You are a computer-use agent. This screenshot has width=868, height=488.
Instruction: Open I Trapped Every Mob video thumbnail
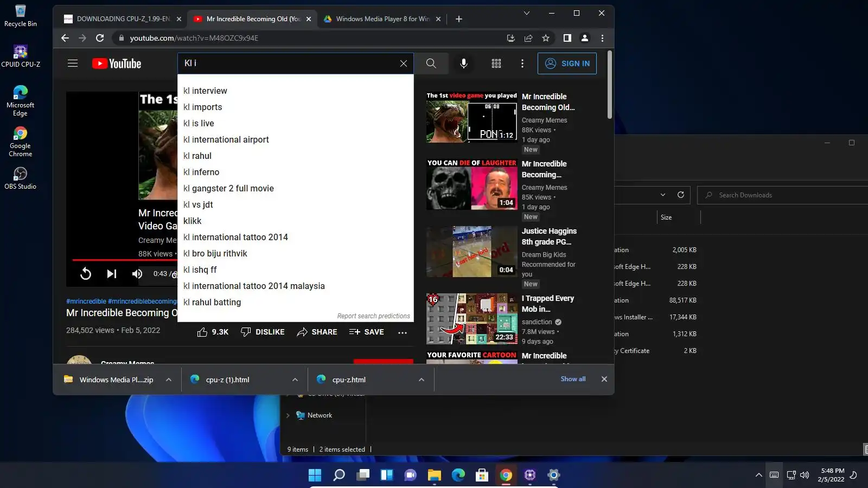472,319
